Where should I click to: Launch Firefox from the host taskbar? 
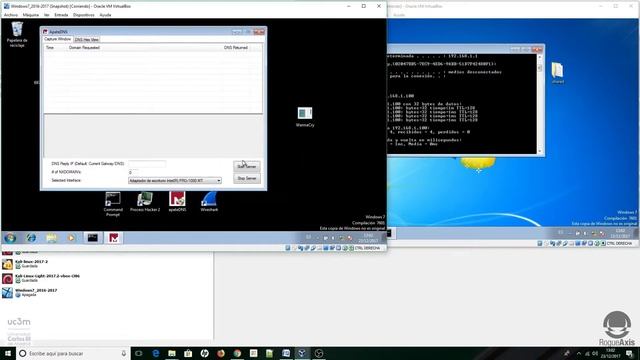(x=221, y=353)
